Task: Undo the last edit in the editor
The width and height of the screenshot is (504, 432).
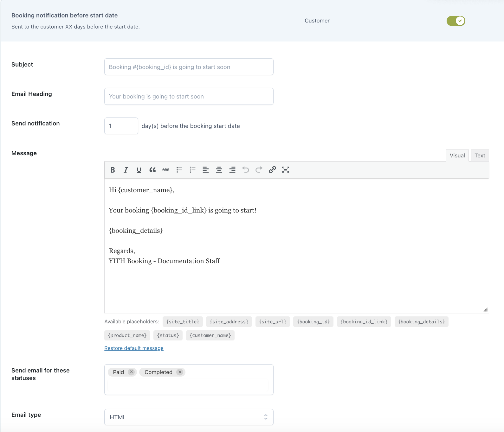Action: 246,170
